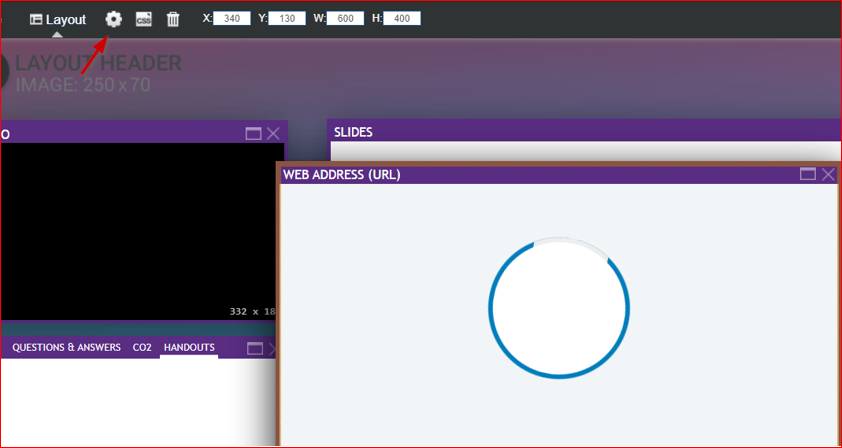Open the settings gear in the toolbar
Viewport: 842px width, 448px height.
pos(113,19)
